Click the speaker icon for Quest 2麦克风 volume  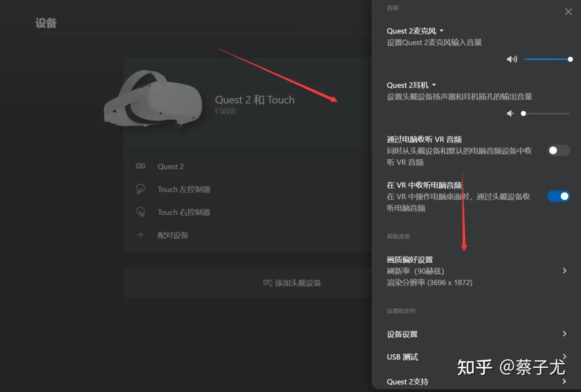point(512,59)
